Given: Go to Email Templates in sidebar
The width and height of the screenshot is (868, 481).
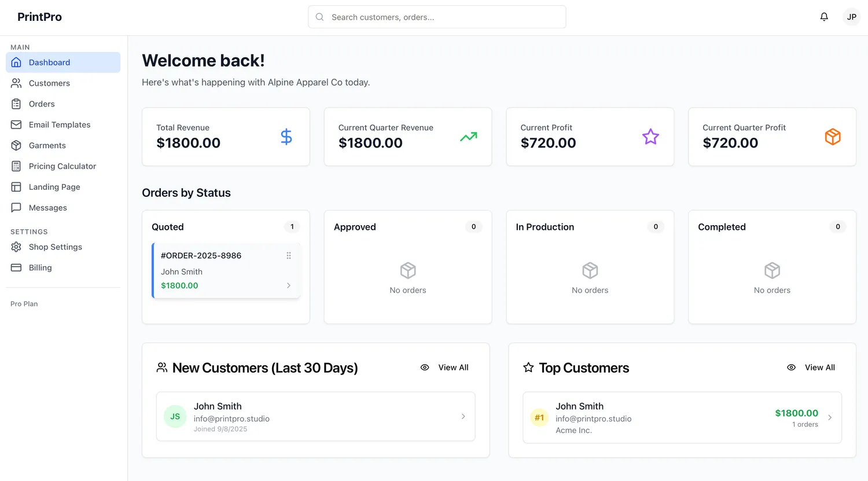Looking at the screenshot, I should (x=60, y=124).
